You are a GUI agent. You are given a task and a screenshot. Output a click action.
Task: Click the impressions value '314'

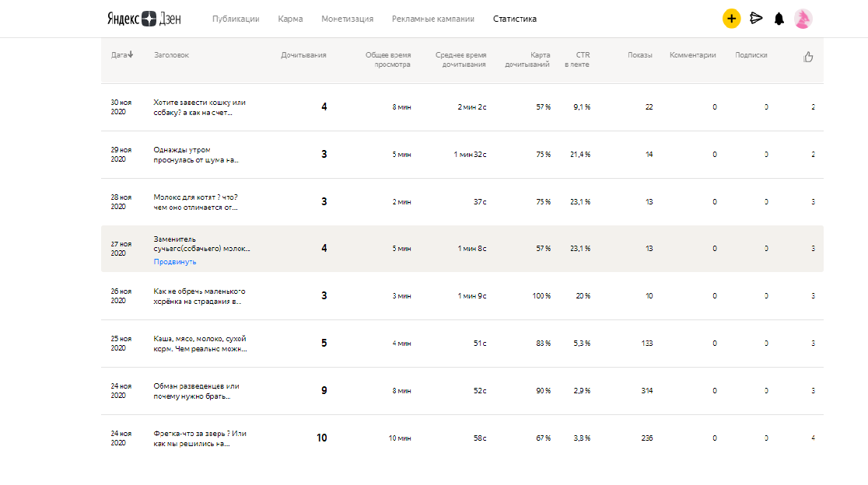(646, 390)
